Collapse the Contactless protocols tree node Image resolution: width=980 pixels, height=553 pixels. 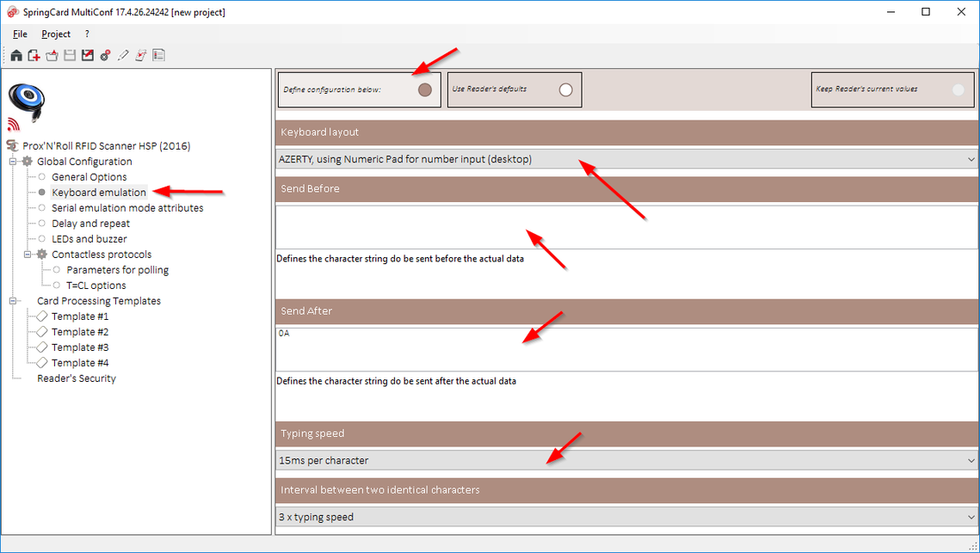27,255
